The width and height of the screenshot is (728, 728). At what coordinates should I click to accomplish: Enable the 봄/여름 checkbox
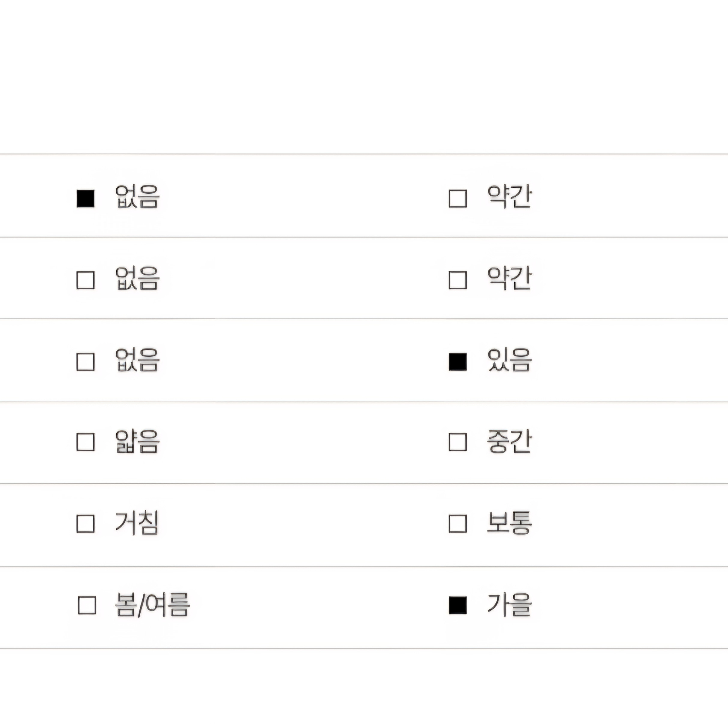87,606
